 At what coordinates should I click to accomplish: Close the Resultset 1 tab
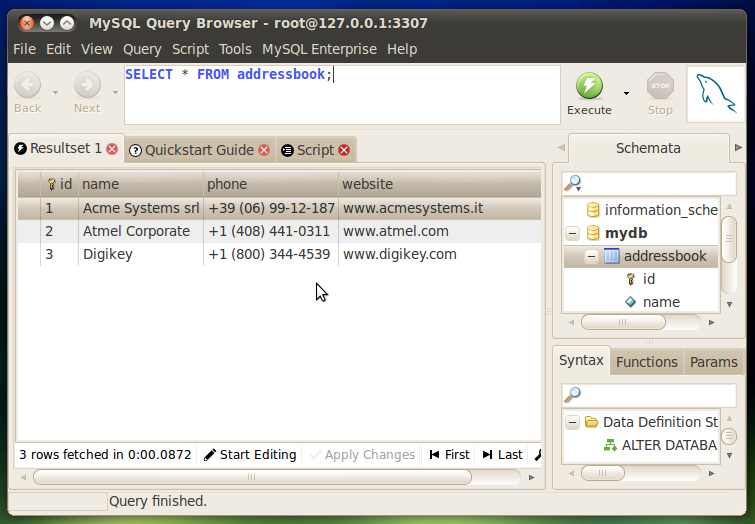[112, 149]
